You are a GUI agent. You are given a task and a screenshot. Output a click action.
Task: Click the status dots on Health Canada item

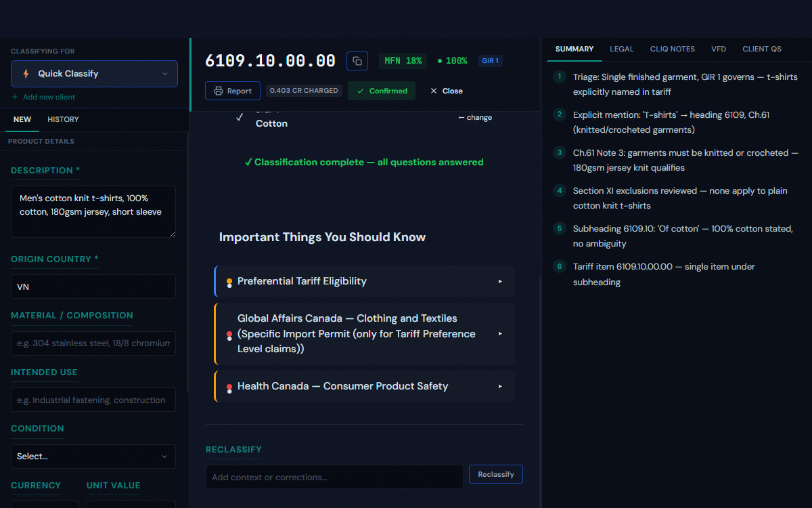coord(229,387)
